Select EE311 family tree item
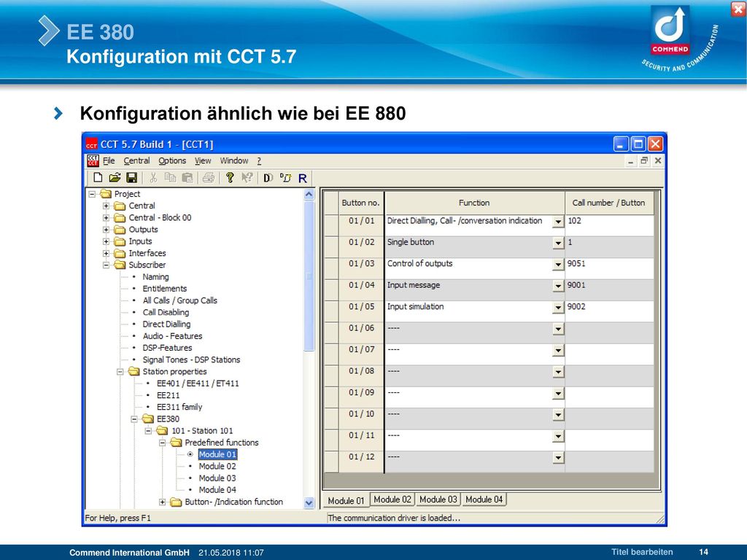 pos(179,407)
